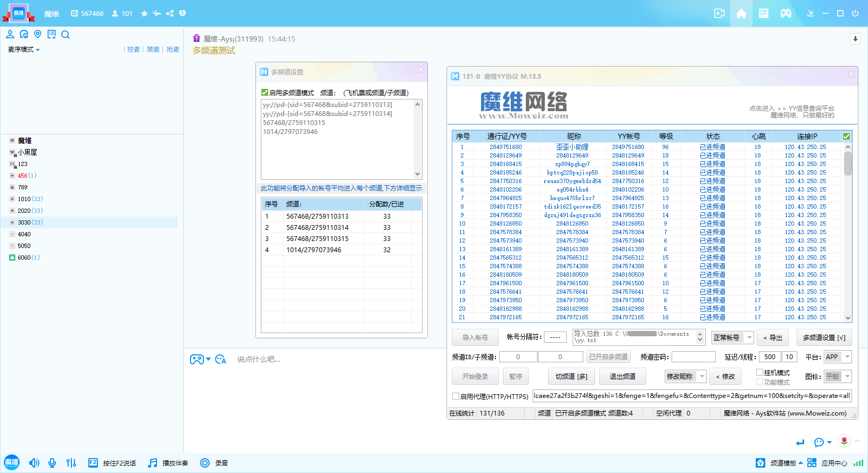
Task: Click the music note play accompaniment icon
Action: pos(153,463)
